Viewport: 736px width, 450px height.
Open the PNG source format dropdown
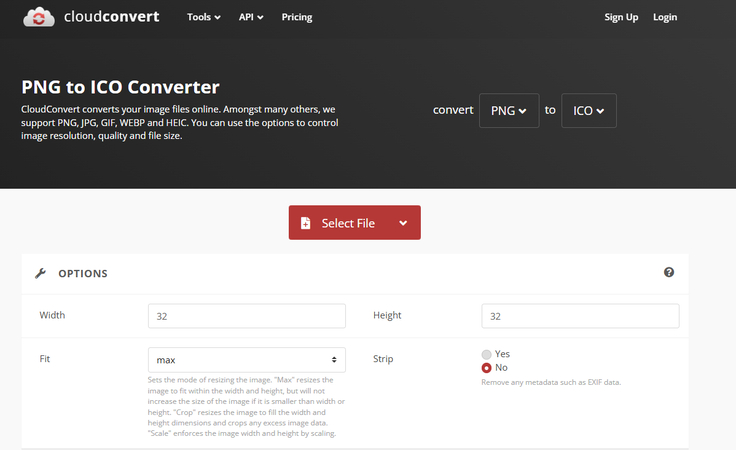coord(509,111)
